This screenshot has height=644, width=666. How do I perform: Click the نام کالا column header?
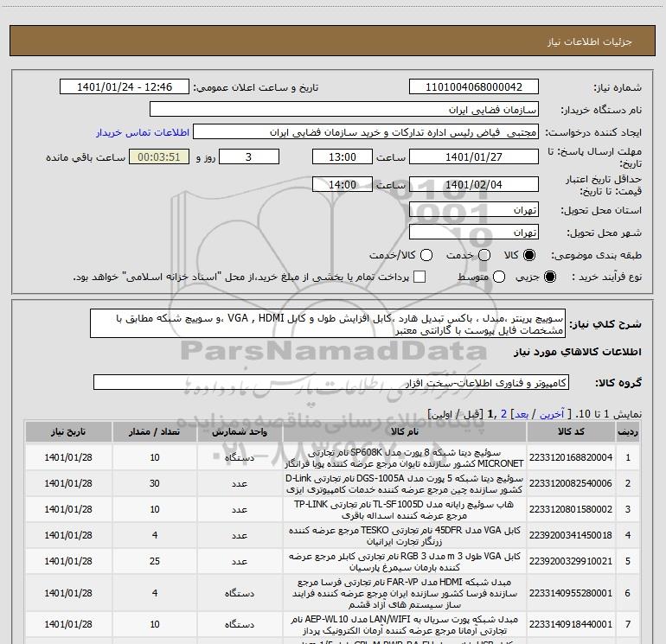(x=405, y=431)
